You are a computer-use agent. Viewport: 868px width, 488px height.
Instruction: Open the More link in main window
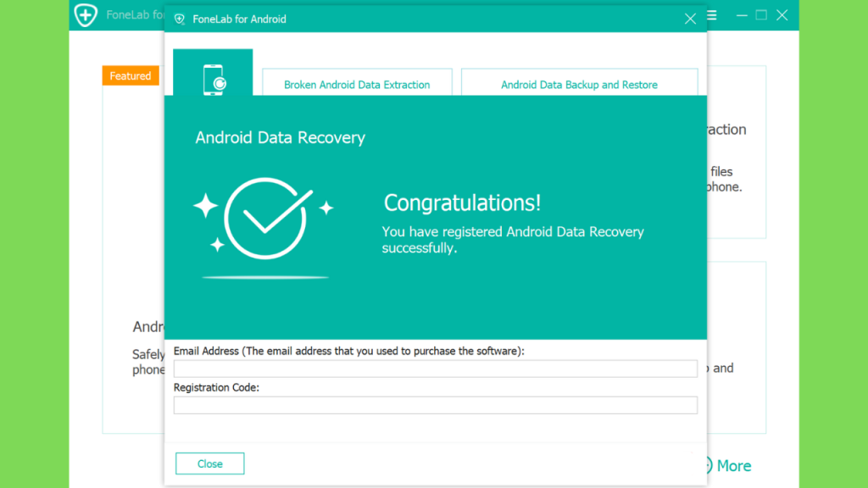pos(733,466)
